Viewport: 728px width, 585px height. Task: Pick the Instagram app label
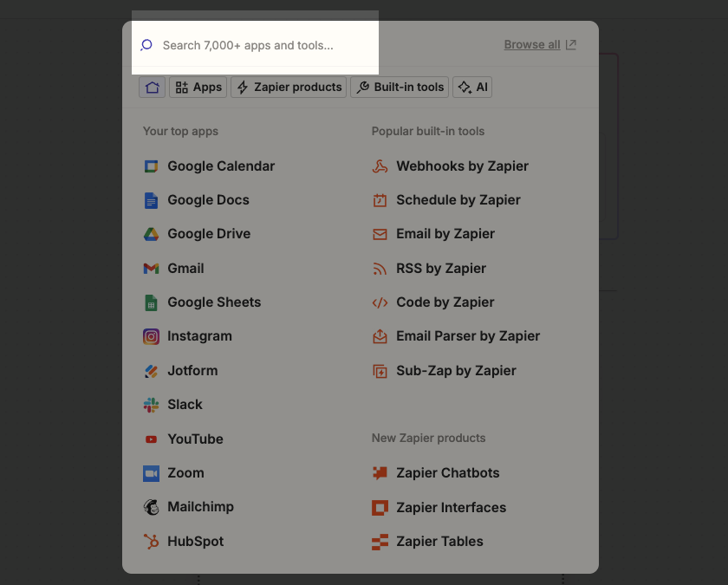tap(199, 336)
